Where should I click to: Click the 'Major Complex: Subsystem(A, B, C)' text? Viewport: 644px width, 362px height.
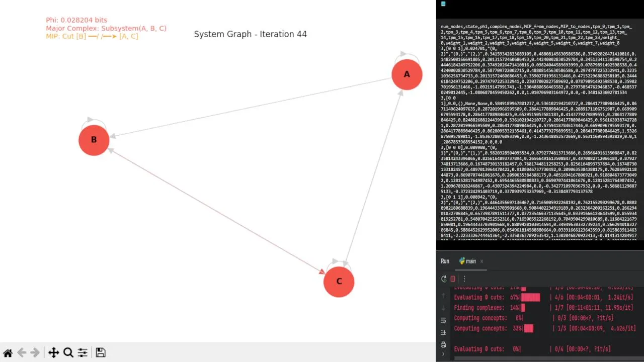click(x=106, y=28)
